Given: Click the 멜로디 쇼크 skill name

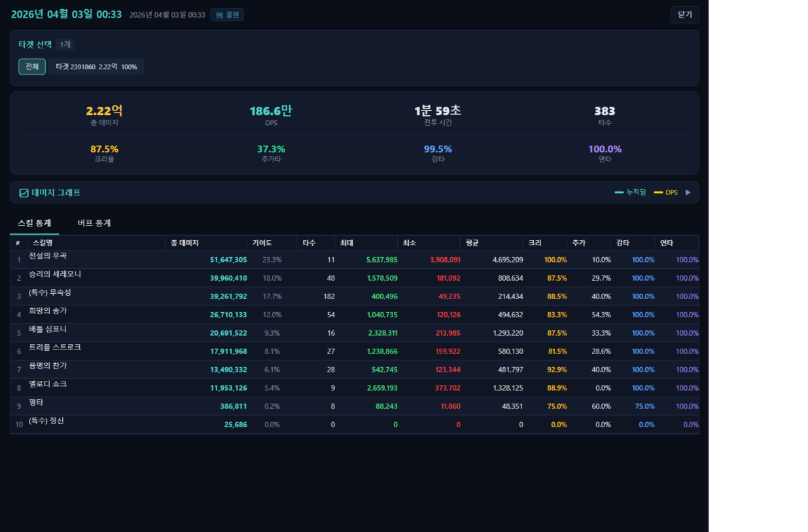Looking at the screenshot, I should pyautogui.click(x=48, y=384).
